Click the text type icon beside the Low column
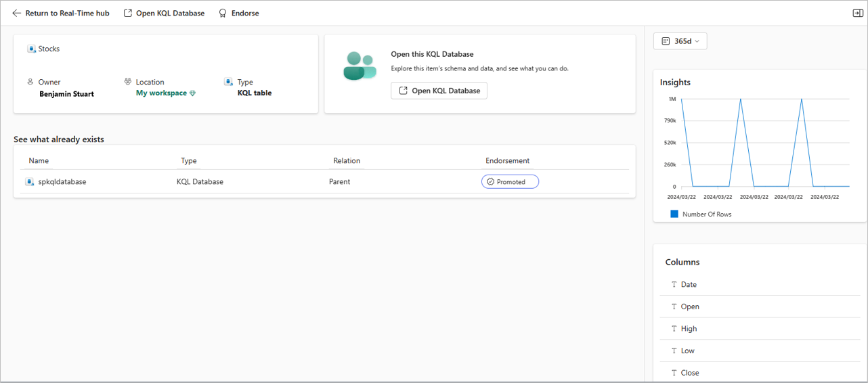868x383 pixels. pyautogui.click(x=674, y=351)
